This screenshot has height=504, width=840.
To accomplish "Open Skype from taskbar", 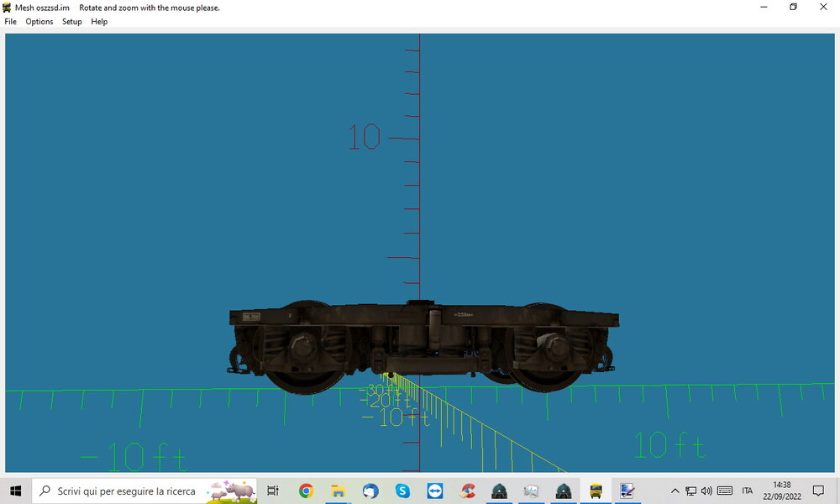I will [402, 491].
